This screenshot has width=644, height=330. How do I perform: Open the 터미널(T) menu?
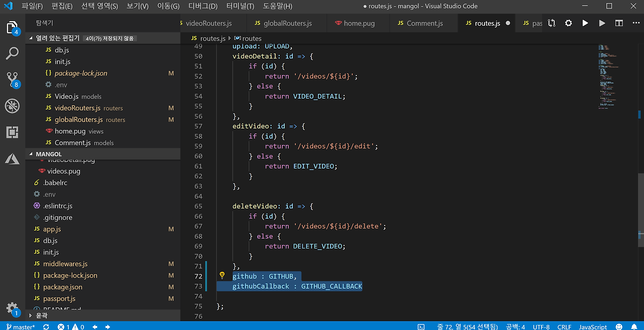pyautogui.click(x=240, y=6)
